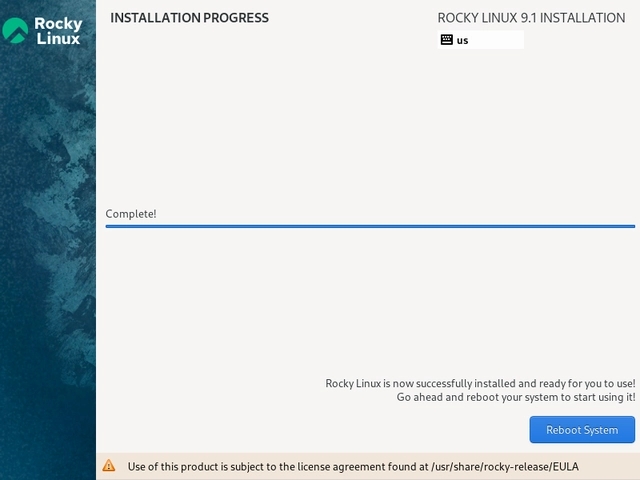Click the 'Complete!' status label
Screen dimensions: 640x480
pyautogui.click(x=131, y=214)
